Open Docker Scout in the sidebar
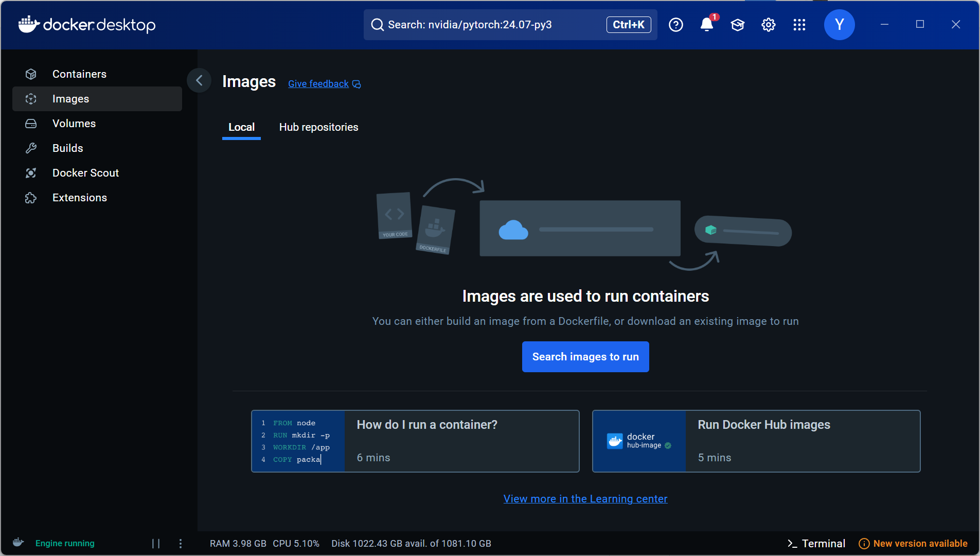 point(97,173)
